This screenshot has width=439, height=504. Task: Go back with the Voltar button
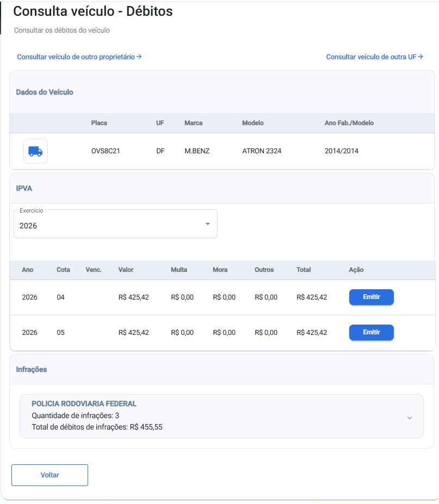click(50, 475)
